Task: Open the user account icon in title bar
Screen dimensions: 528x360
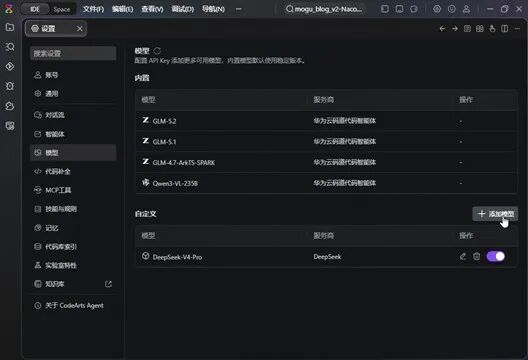Action: coord(466,9)
